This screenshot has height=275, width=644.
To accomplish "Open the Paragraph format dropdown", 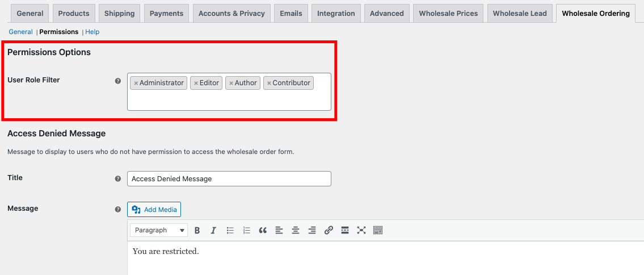I will 158,230.
